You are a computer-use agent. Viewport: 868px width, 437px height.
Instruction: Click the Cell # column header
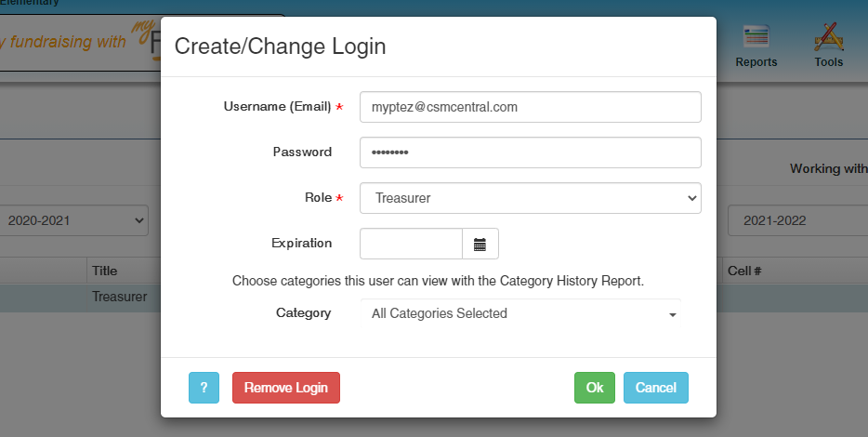744,271
